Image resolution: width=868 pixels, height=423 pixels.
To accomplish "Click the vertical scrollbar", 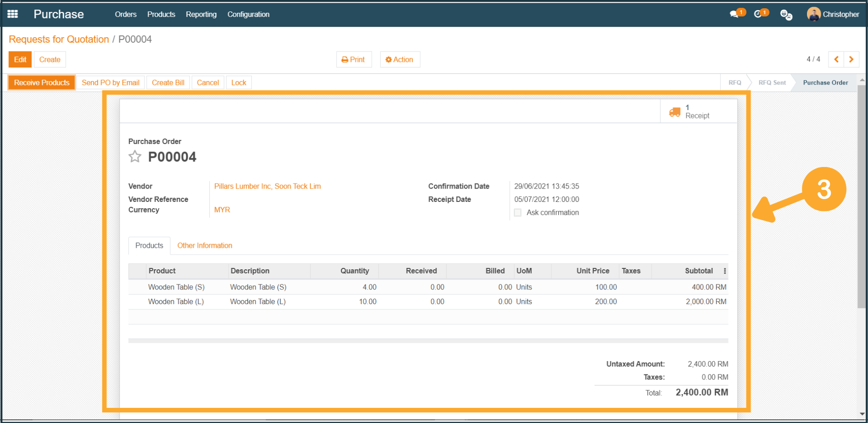I will 862,197.
